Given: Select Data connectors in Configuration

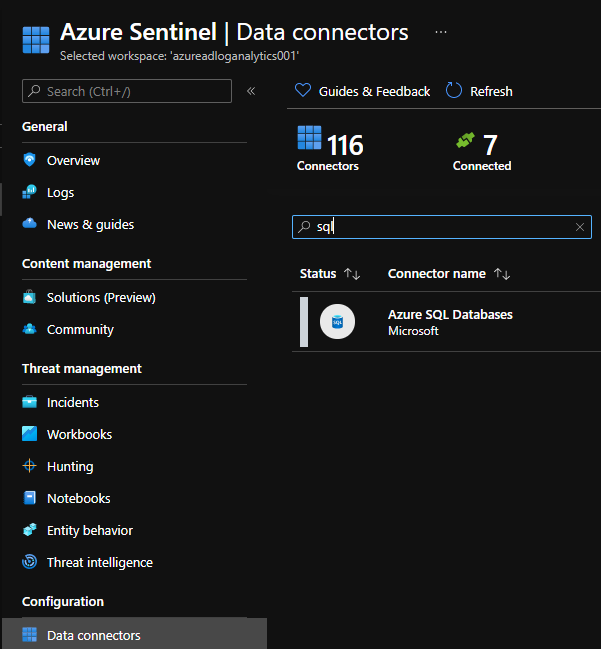Looking at the screenshot, I should pos(93,635).
